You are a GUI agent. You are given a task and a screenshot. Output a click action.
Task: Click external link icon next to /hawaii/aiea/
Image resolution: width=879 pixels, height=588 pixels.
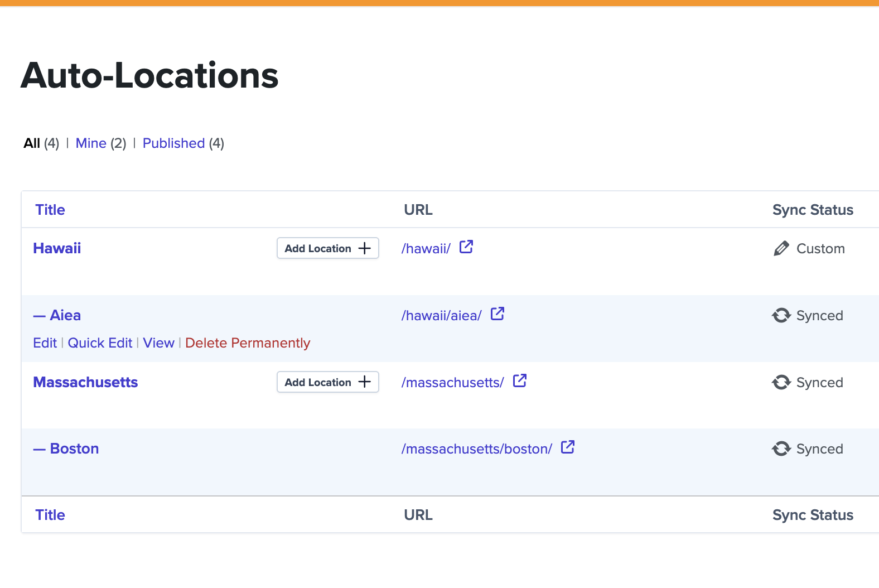point(497,314)
